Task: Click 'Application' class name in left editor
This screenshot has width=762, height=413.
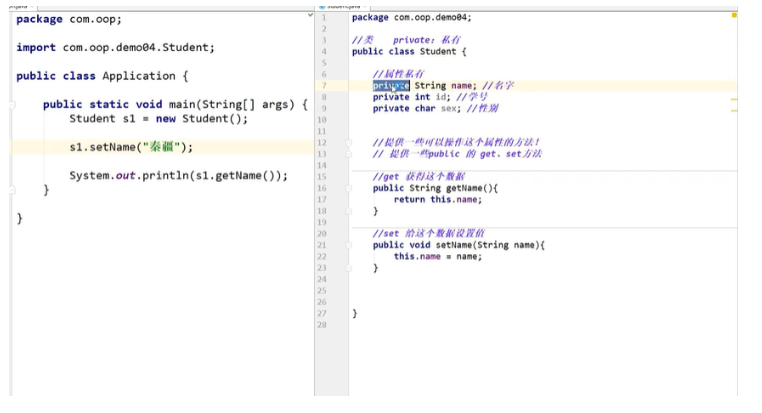Action: (x=139, y=76)
